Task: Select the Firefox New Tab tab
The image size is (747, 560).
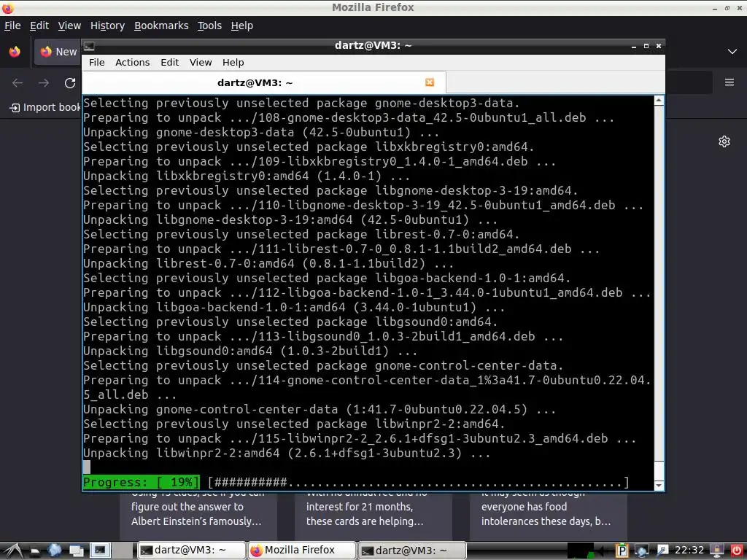Action: pos(57,52)
